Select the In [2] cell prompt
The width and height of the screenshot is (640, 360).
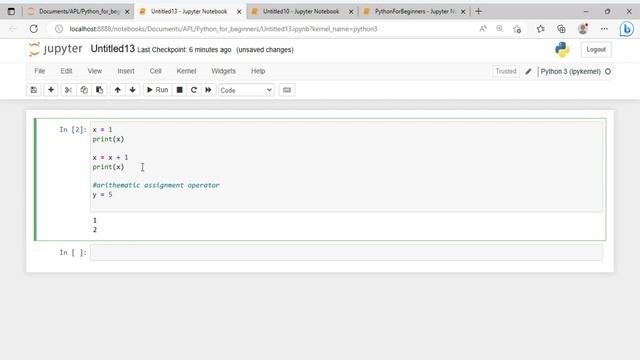click(x=73, y=130)
